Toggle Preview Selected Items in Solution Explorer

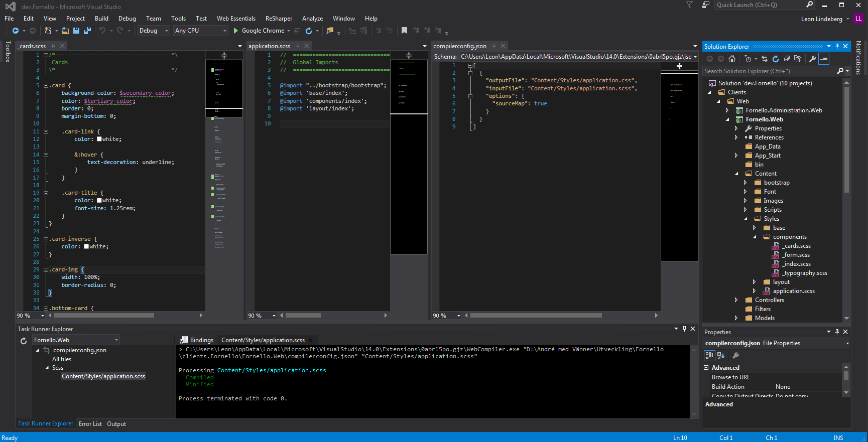pyautogui.click(x=824, y=59)
